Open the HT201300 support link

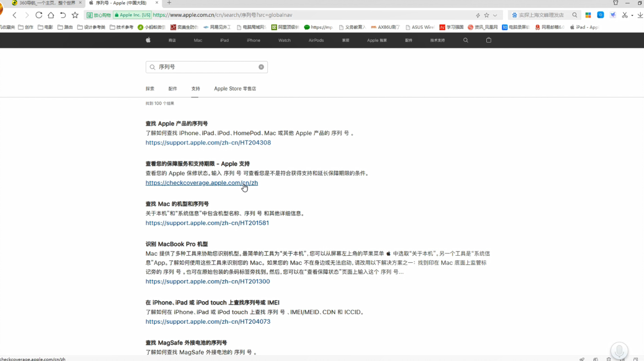click(x=208, y=282)
